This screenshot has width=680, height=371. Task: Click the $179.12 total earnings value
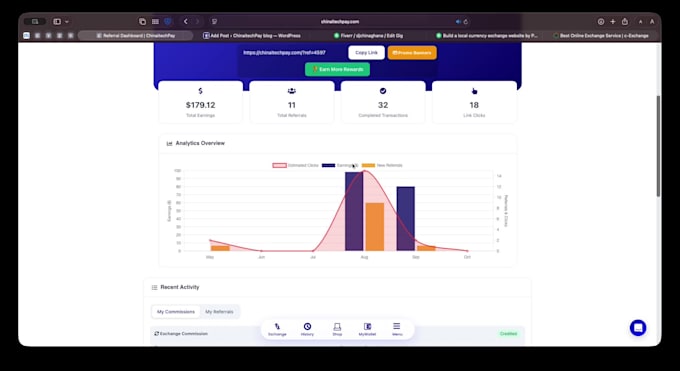coord(200,105)
